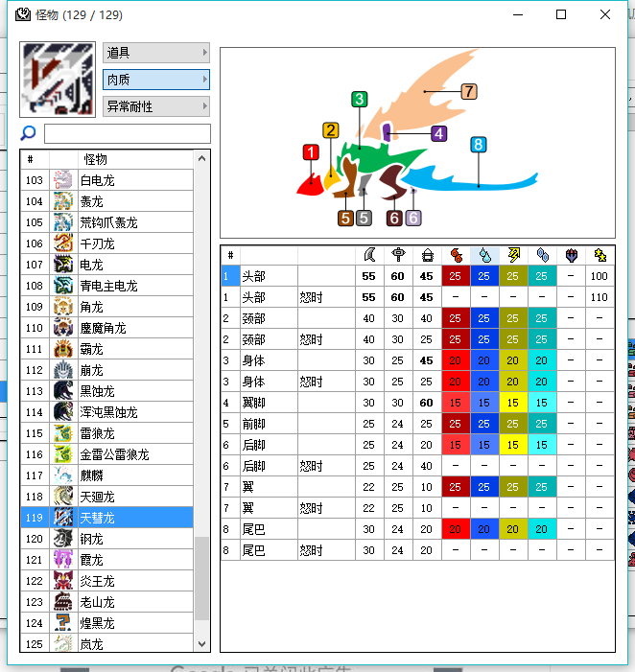Click the 头部 row stun value 110
Viewport: 635px width, 672px height.
click(600, 297)
